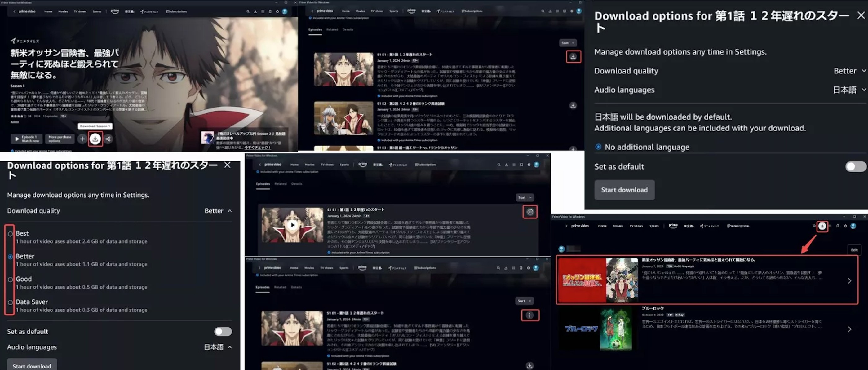Add series to watchlist with plus icon
This screenshot has height=370, width=868.
[x=82, y=139]
